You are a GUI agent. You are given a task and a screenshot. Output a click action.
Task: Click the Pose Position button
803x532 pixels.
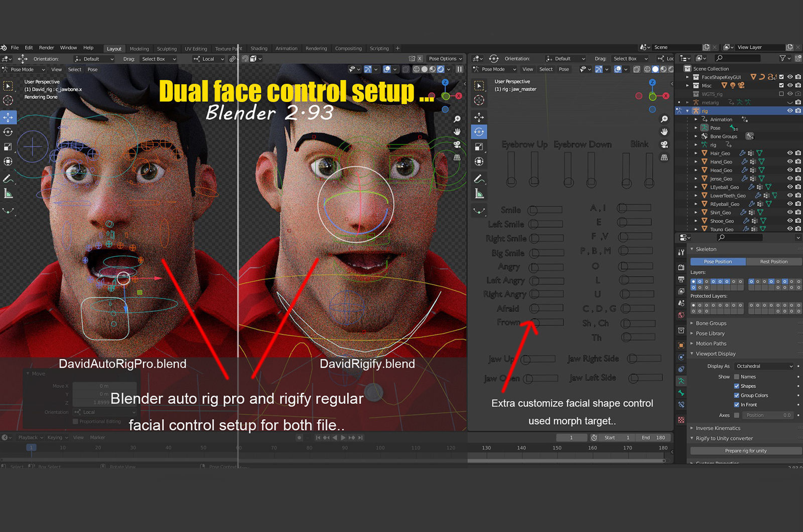tap(718, 261)
